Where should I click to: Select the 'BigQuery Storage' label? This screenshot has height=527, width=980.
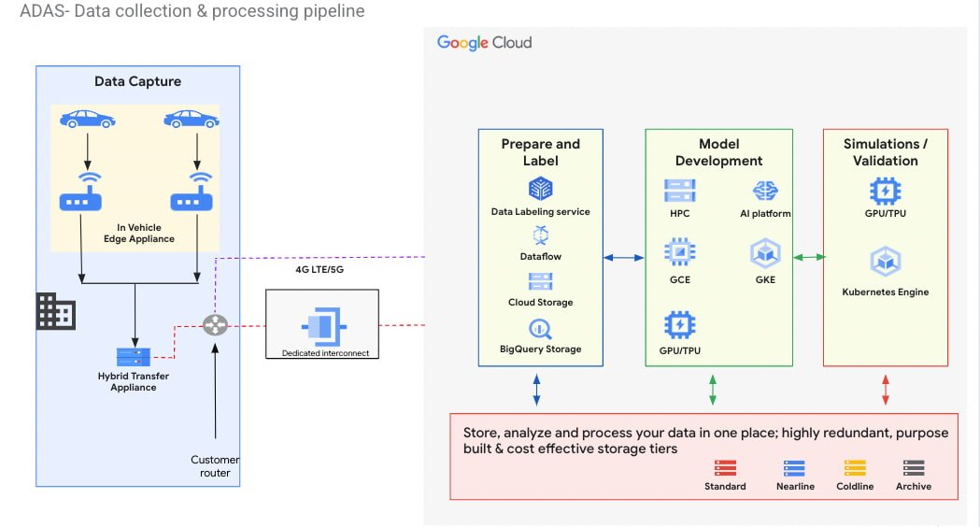pos(541,349)
